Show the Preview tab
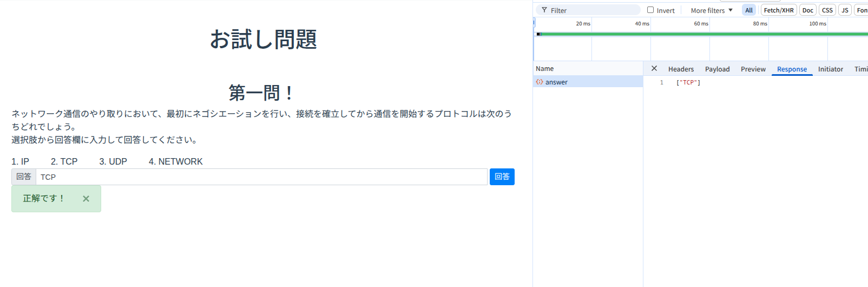This screenshot has width=868, height=287. pos(753,69)
